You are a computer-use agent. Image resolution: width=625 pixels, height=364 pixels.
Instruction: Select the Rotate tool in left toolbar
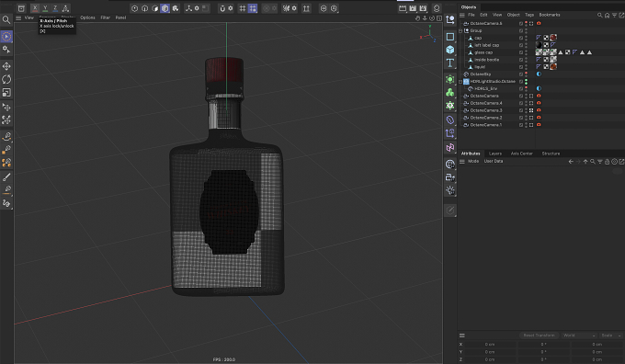point(6,79)
